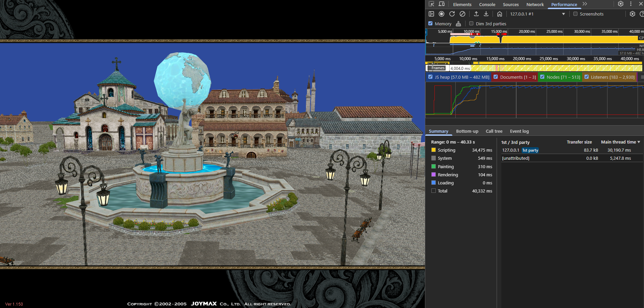Click the 30,190.7 ms main thread time cell
The height and width of the screenshot is (308, 644).
coord(619,150)
